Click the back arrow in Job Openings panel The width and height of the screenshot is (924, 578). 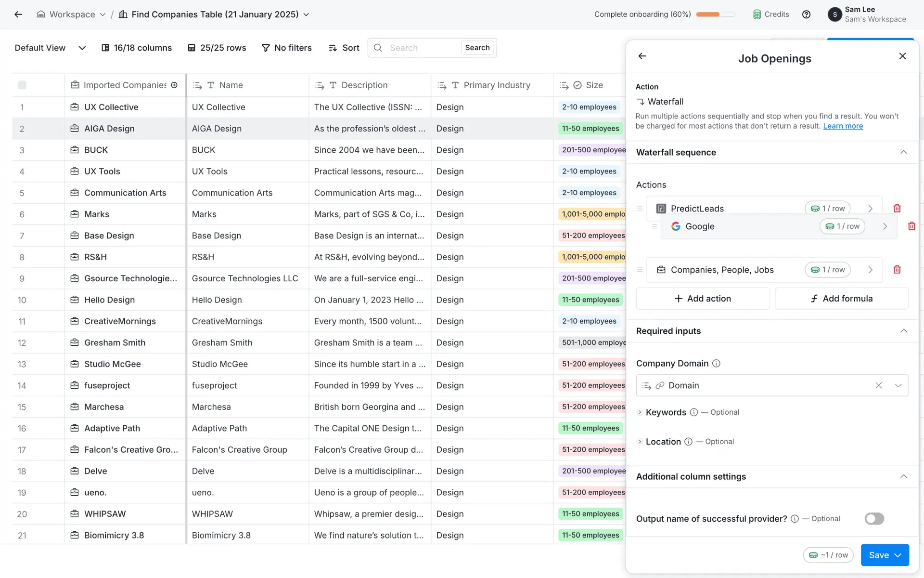click(x=642, y=56)
